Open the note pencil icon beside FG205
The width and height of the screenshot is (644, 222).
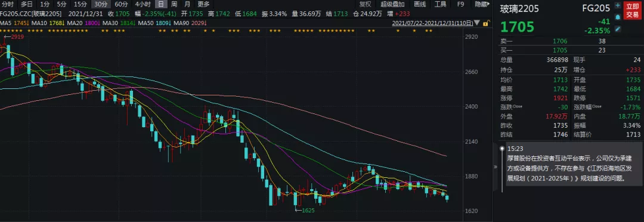pyautogui.click(x=617, y=29)
